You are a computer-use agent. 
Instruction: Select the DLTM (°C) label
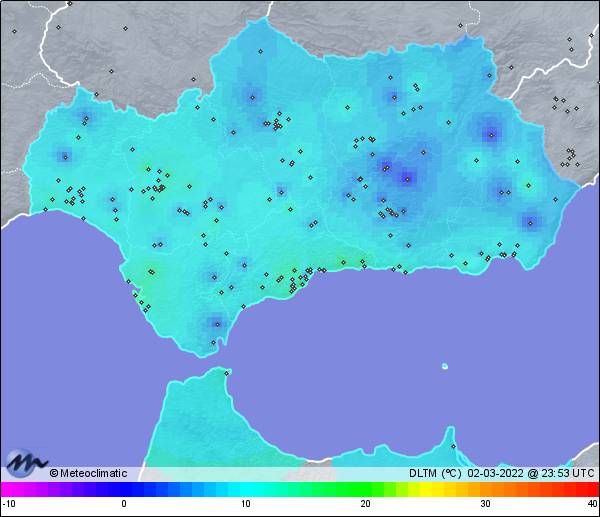click(435, 473)
